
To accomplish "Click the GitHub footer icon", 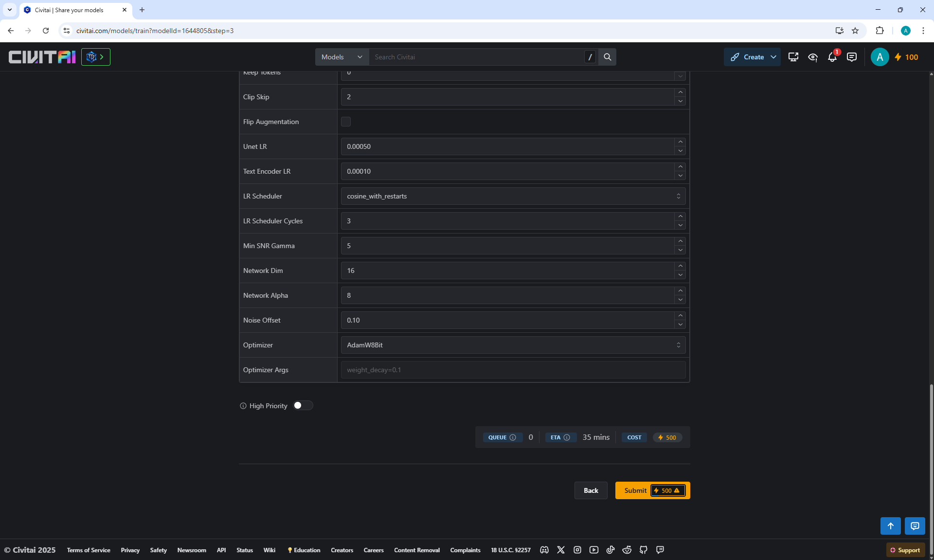I will point(644,550).
